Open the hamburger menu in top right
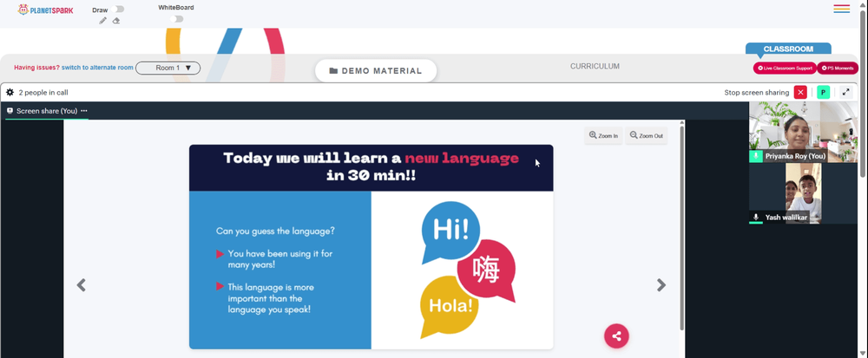 click(x=841, y=9)
